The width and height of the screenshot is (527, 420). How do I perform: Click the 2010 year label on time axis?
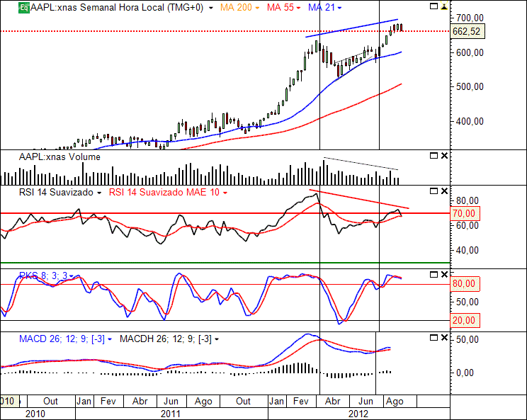35,414
